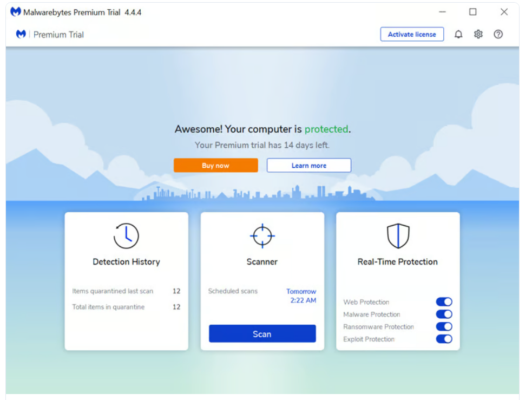The image size is (532, 400).
Task: Open the notifications bell icon
Action: pyautogui.click(x=458, y=35)
